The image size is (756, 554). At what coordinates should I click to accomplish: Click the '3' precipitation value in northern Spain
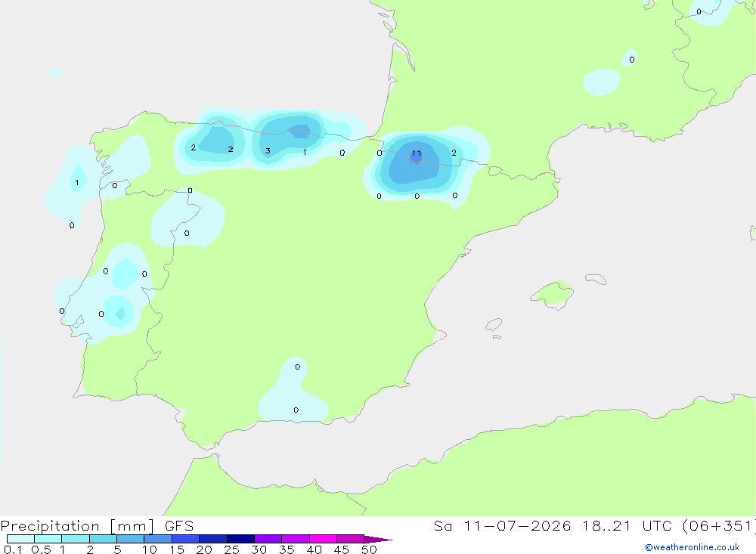click(x=268, y=151)
